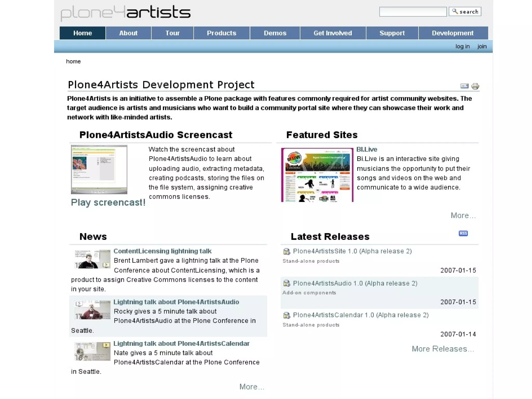
Task: Open the Products navigation tab
Action: click(221, 33)
